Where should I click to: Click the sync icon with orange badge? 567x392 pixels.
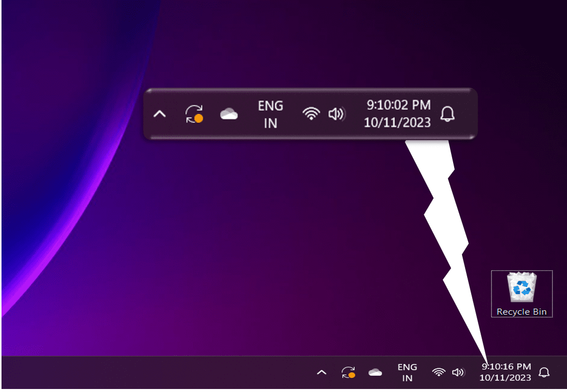[348, 372]
